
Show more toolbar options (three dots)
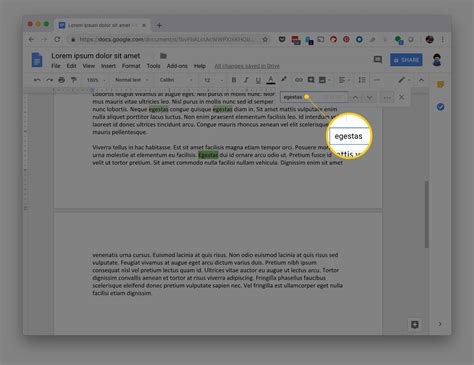coord(377,80)
